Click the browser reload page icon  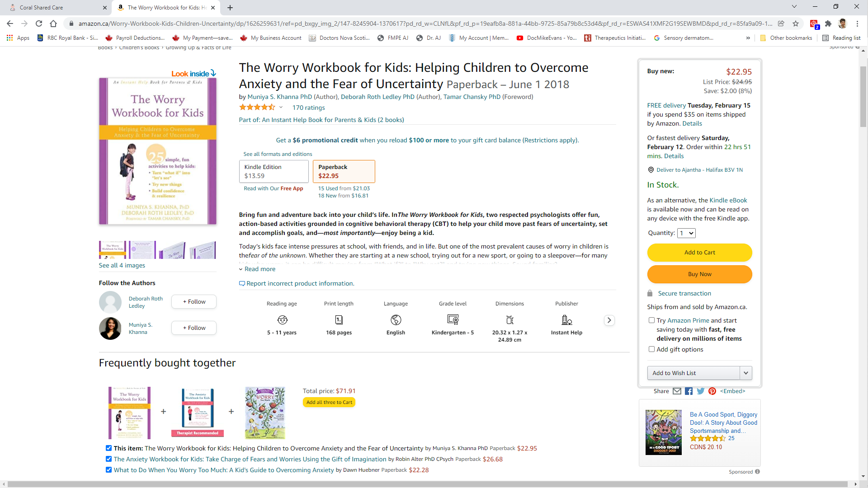click(x=39, y=23)
